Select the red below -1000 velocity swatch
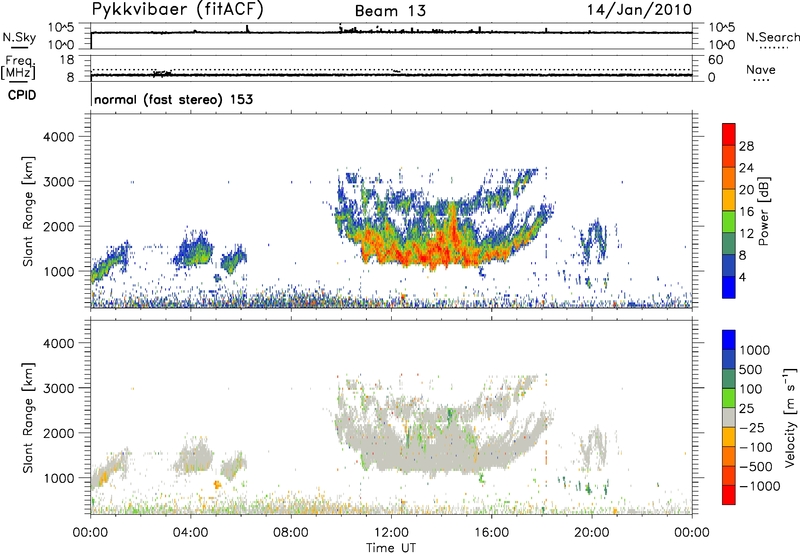The image size is (800, 554). pos(729,495)
